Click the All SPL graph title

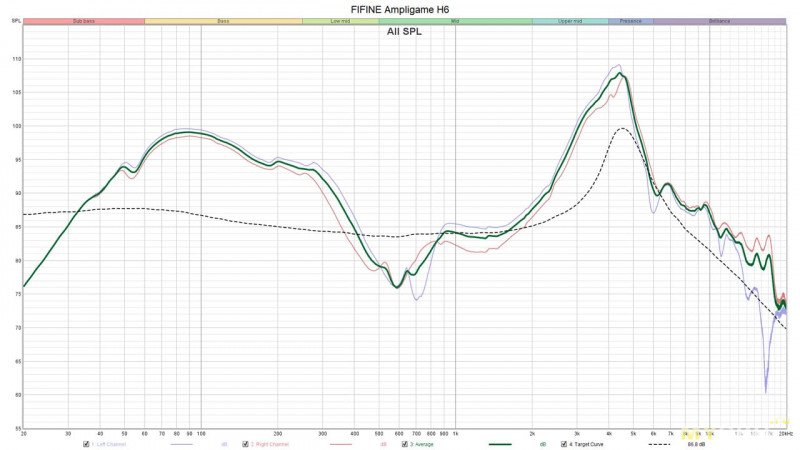pyautogui.click(x=405, y=32)
